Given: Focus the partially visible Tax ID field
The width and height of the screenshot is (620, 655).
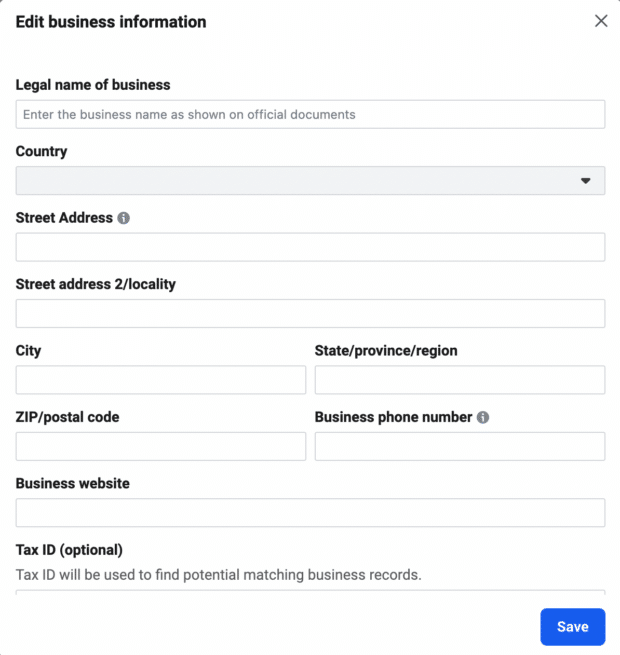Looking at the screenshot, I should tap(310, 592).
